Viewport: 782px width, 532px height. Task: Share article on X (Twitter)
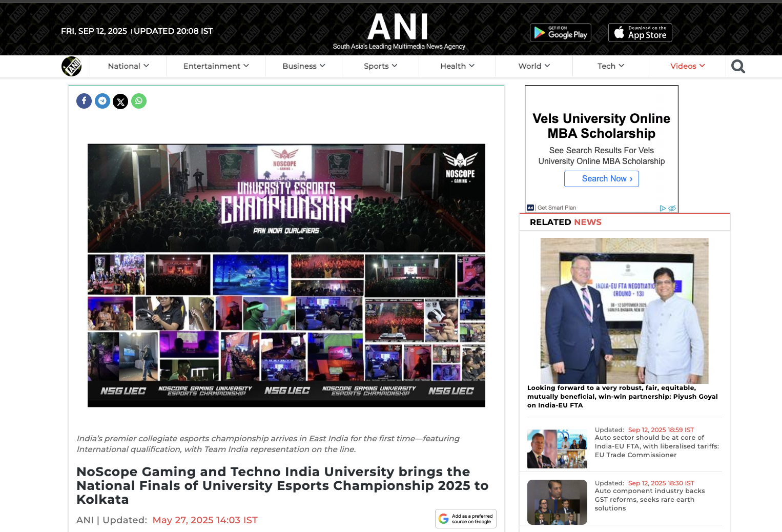click(120, 101)
